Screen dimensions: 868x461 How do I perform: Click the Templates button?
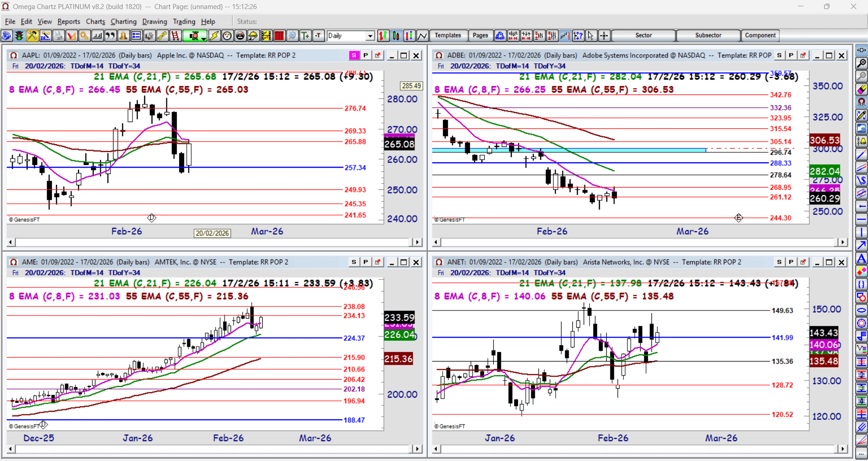448,36
